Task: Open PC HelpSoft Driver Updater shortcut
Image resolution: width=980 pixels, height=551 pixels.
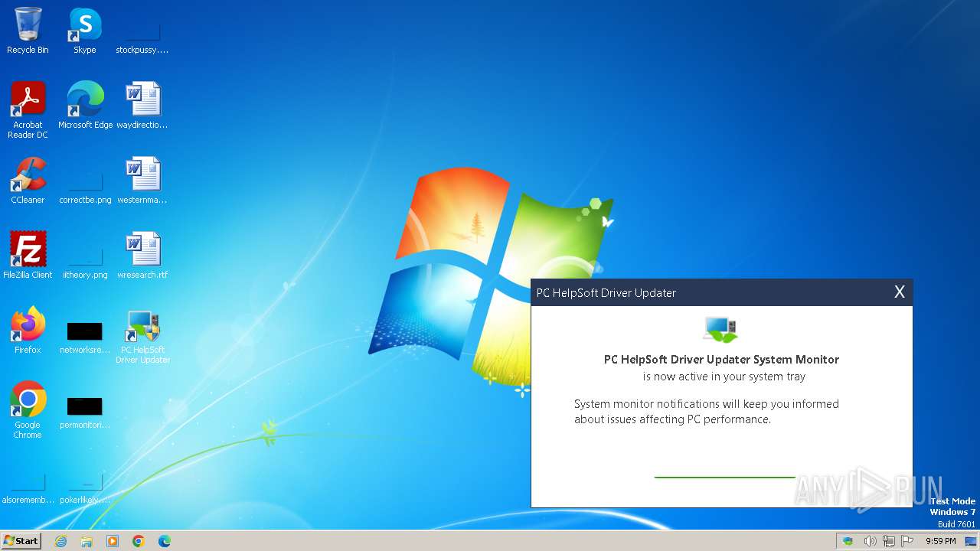Action: (142, 337)
